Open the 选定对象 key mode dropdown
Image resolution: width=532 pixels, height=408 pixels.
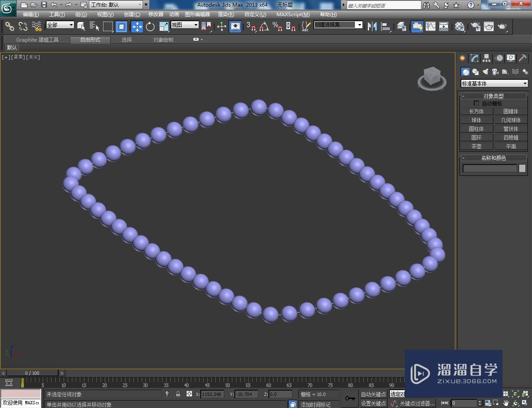click(397, 394)
